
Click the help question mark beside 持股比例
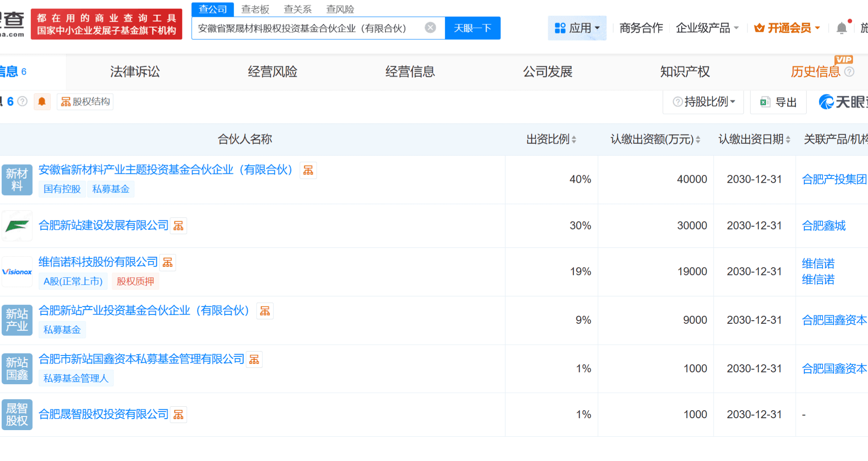[677, 102]
